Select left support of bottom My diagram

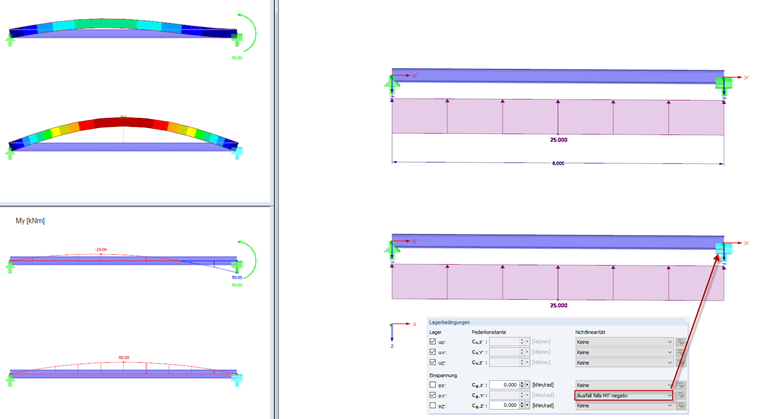pyautogui.click(x=10, y=380)
